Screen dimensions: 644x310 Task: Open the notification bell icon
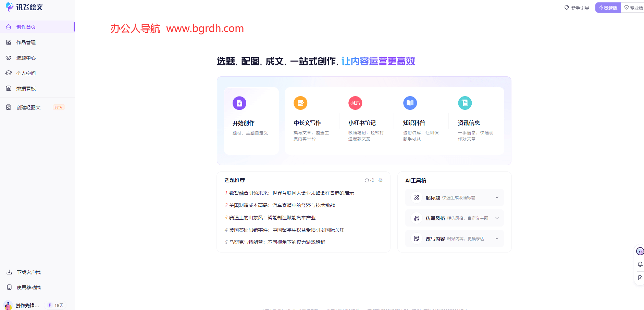[640, 264]
